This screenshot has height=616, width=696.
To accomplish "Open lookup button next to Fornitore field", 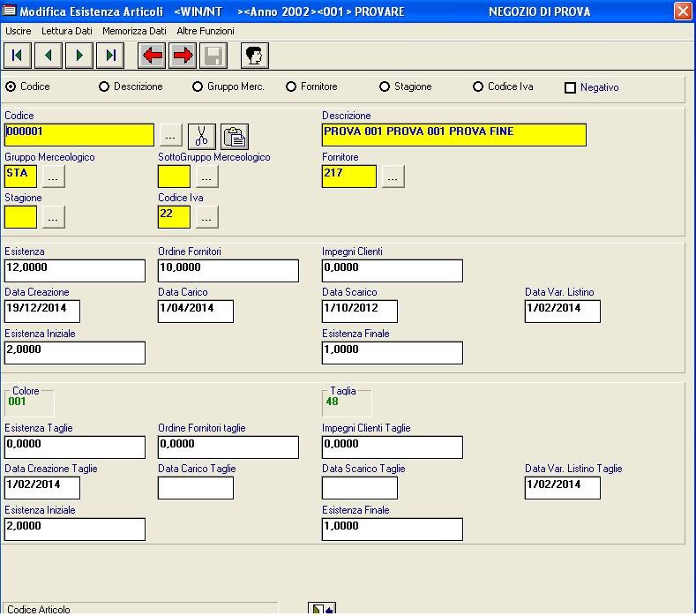I will (x=393, y=177).
